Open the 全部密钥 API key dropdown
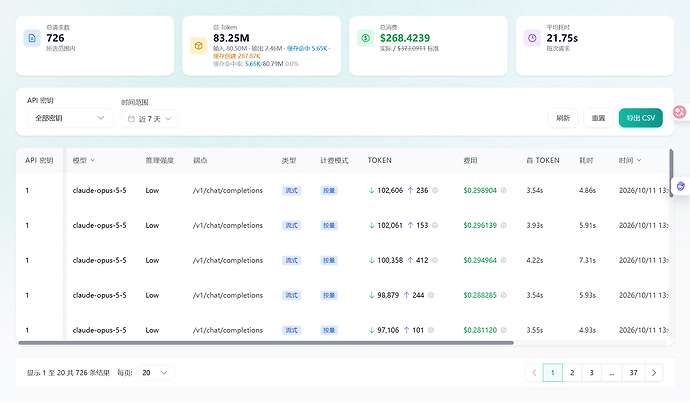 [x=70, y=118]
